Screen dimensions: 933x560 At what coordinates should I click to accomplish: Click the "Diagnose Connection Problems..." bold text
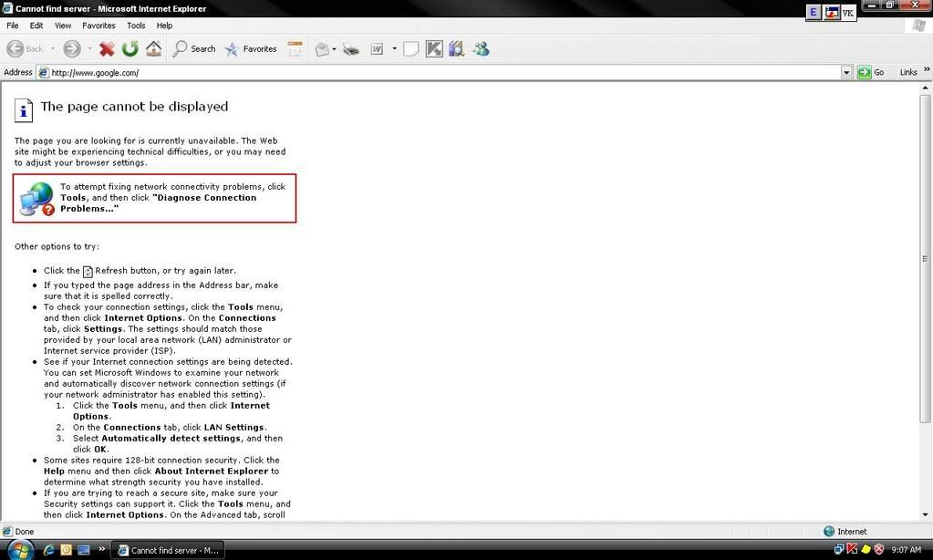159,203
